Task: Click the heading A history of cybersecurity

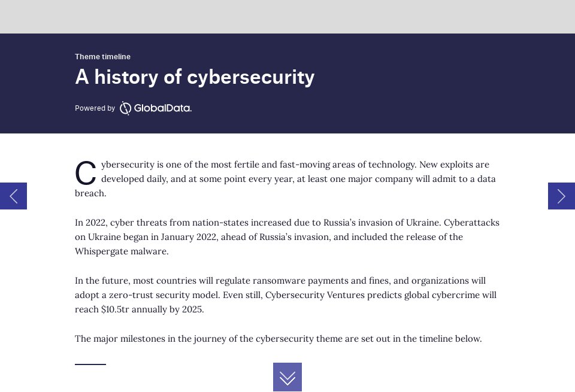Action: (x=195, y=77)
